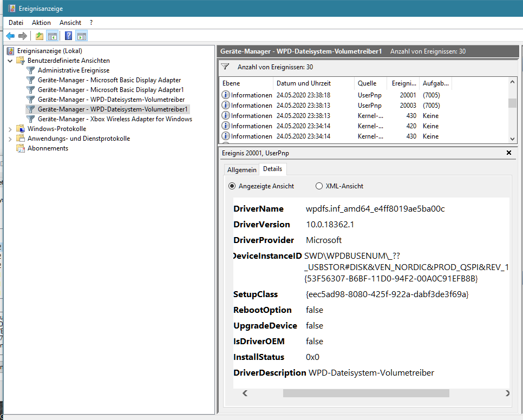Switch to the Allgemein tab

click(x=242, y=169)
